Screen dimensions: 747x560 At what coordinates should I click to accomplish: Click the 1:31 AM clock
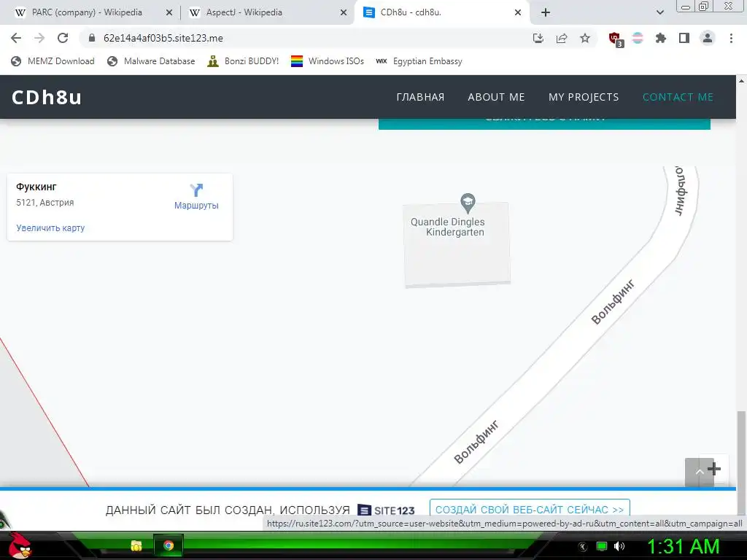point(683,547)
